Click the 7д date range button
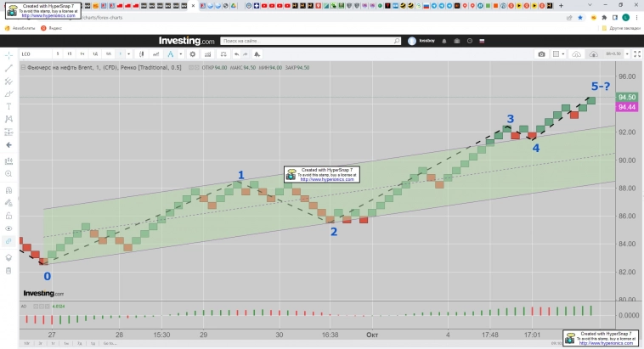This screenshot has width=644, height=349. pyautogui.click(x=80, y=343)
